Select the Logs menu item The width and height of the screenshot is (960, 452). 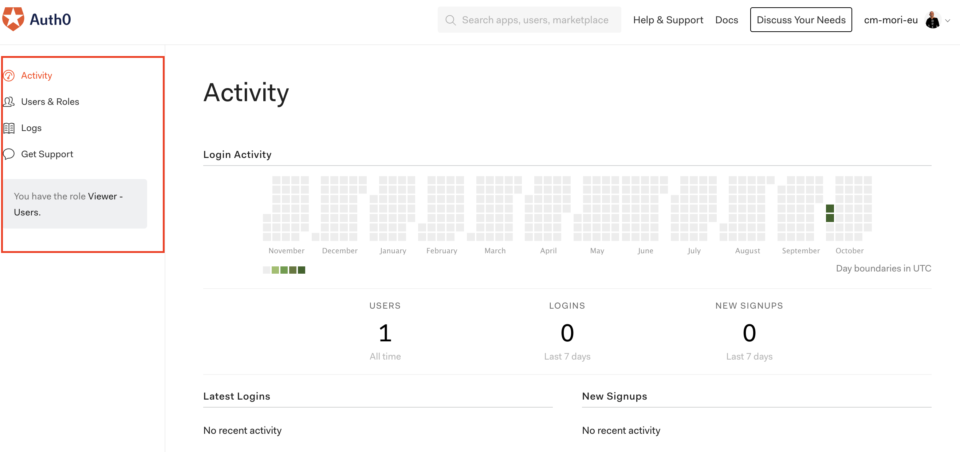coord(31,128)
